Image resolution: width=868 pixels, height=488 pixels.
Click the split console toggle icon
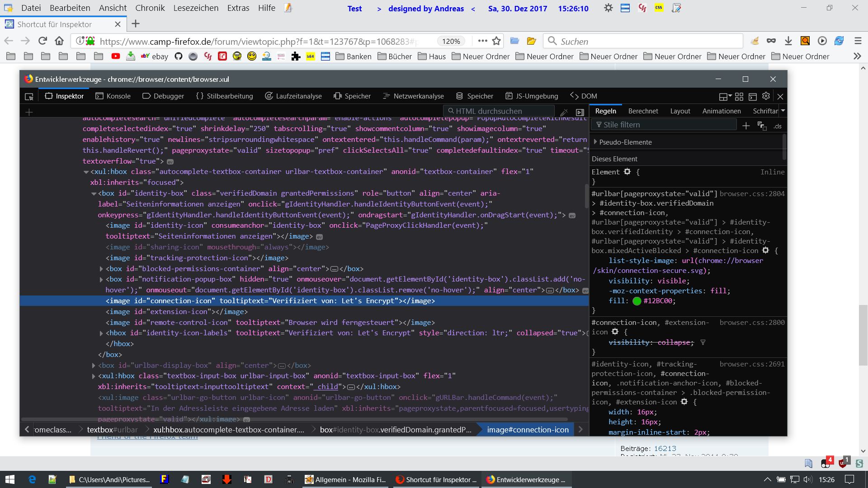pyautogui.click(x=752, y=96)
